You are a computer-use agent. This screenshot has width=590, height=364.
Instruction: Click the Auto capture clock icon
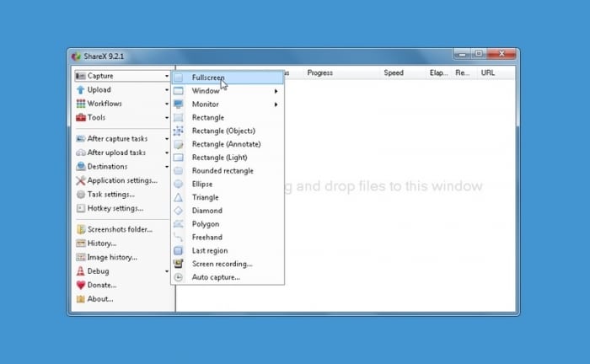179,277
